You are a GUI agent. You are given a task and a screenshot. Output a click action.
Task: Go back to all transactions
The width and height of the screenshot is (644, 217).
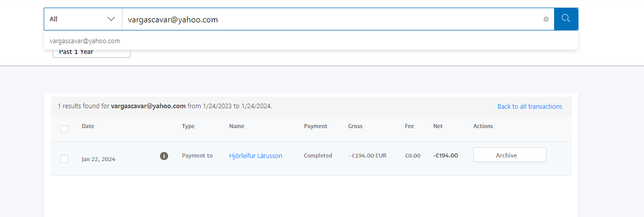click(x=529, y=107)
